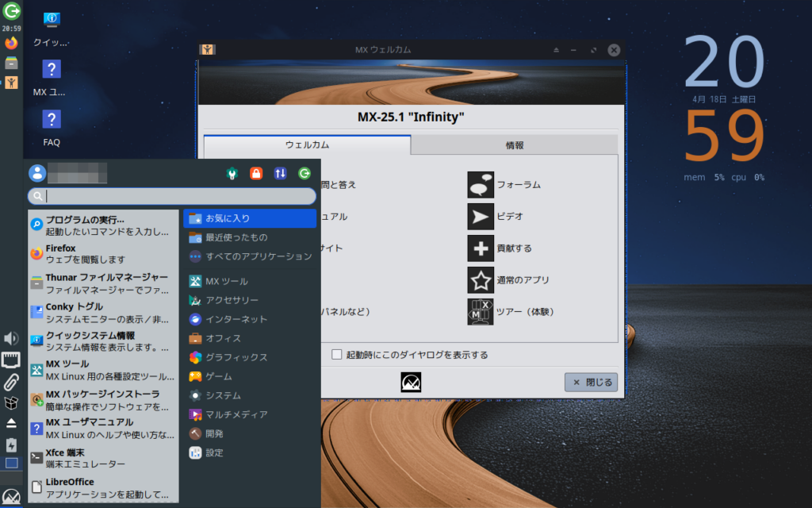Click the Contribute plus icon
The width and height of the screenshot is (812, 508).
pos(481,248)
